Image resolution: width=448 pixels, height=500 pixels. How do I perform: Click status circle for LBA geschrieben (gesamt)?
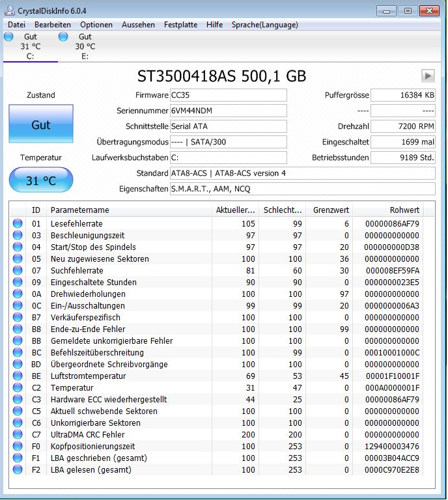click(x=18, y=458)
